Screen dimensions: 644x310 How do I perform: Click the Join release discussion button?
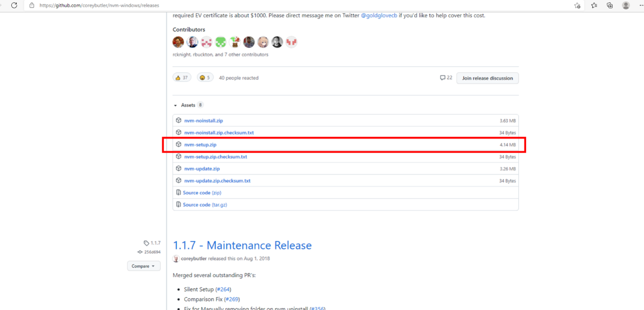coord(487,78)
